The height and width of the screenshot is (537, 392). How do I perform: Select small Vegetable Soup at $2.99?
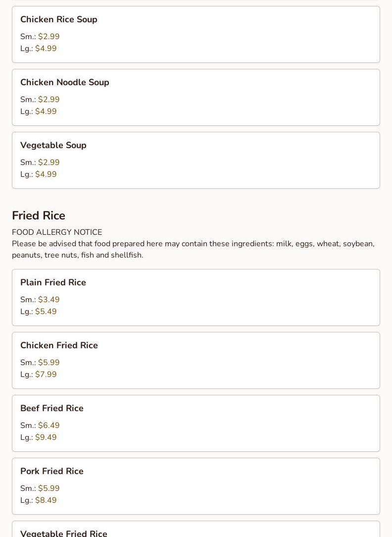(49, 162)
